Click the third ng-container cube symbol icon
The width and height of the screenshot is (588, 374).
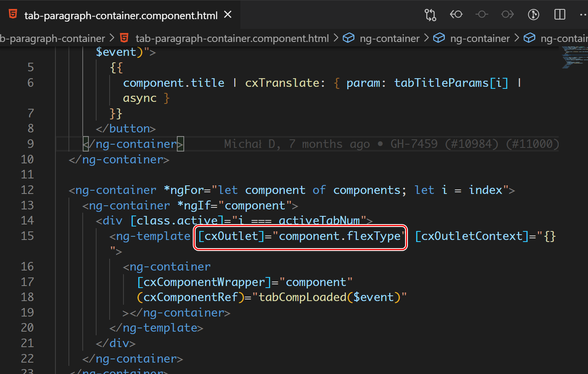point(529,38)
